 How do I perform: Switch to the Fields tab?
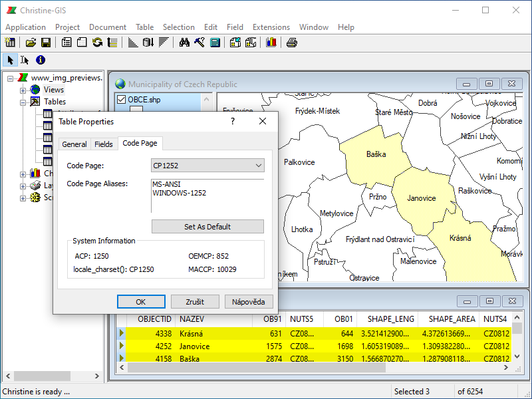tap(104, 144)
